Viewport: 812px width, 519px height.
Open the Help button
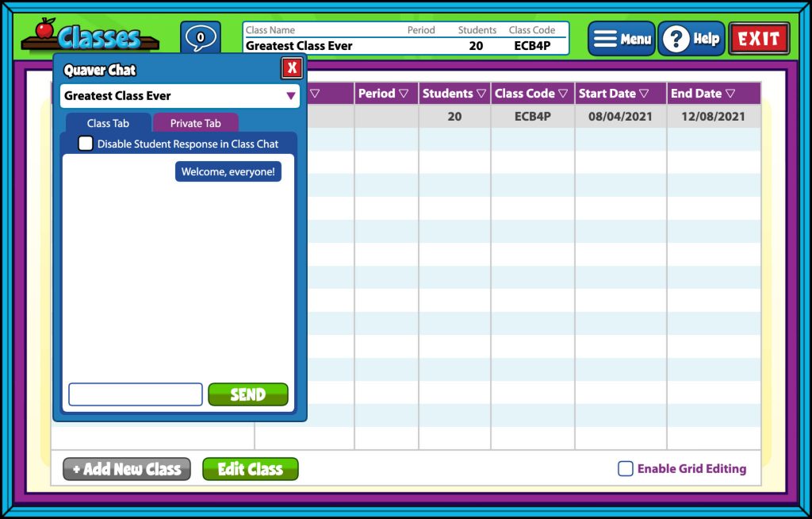[691, 38]
